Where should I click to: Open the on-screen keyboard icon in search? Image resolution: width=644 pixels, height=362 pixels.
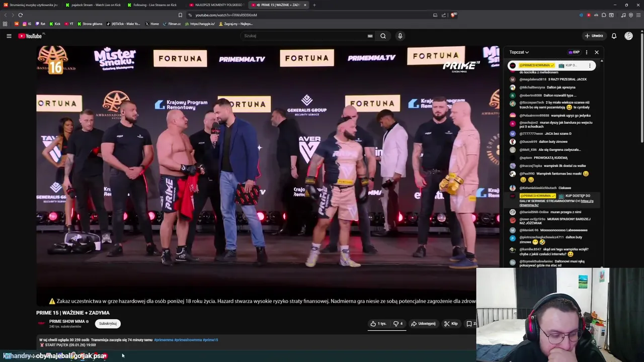pyautogui.click(x=370, y=36)
